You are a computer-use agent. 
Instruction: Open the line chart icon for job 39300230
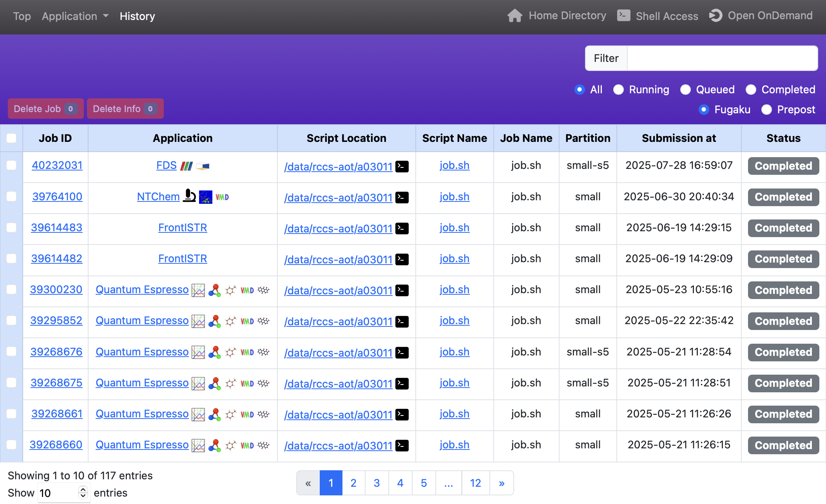point(198,290)
